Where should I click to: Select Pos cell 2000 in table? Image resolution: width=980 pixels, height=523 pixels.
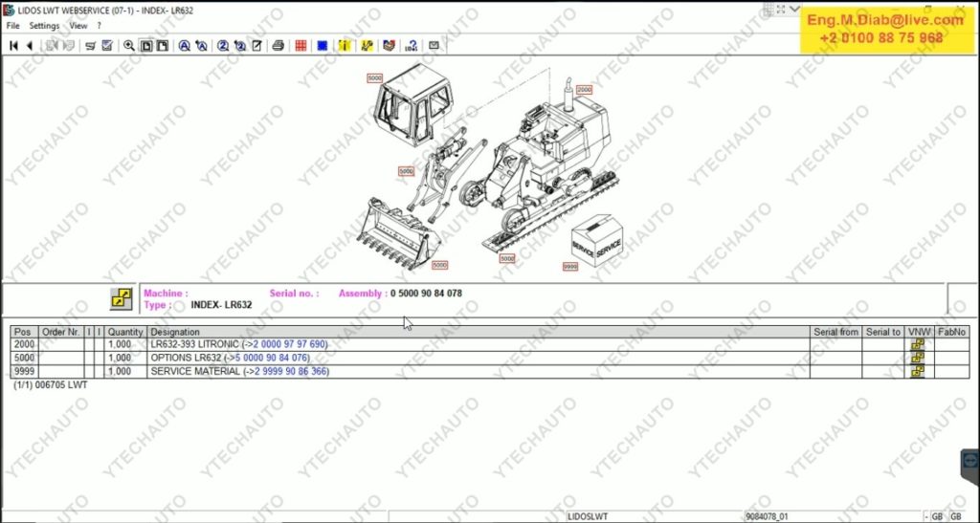coord(24,344)
